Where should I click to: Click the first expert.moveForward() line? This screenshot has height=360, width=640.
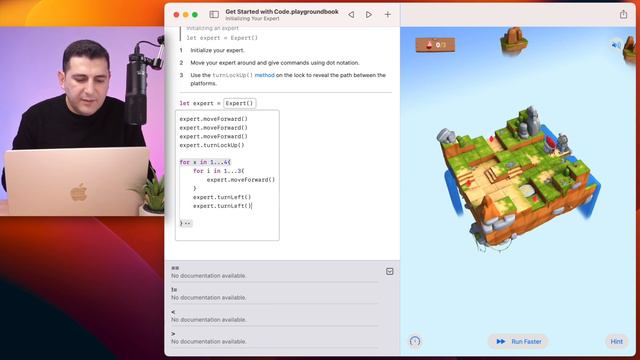point(213,119)
